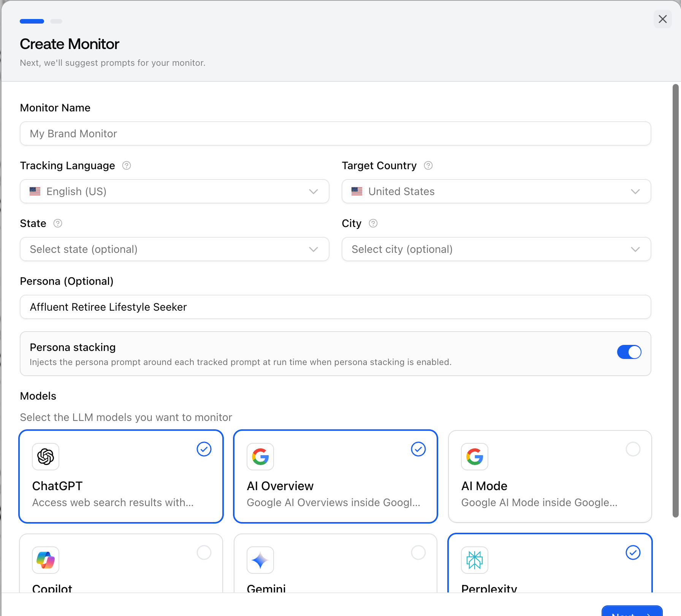Click the AI Overview card description
This screenshot has width=681, height=616.
tap(333, 503)
